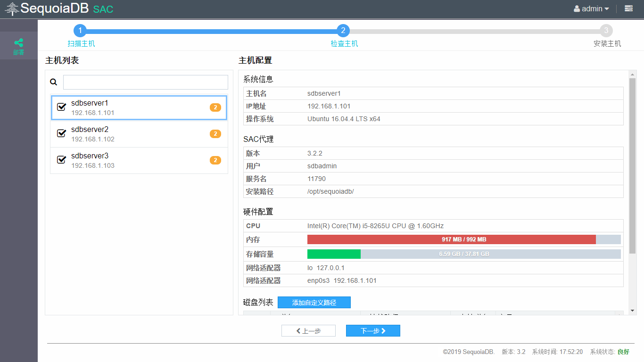The width and height of the screenshot is (644, 362).
Task: Click scrollbar down arrow in host config
Action: pyautogui.click(x=632, y=311)
